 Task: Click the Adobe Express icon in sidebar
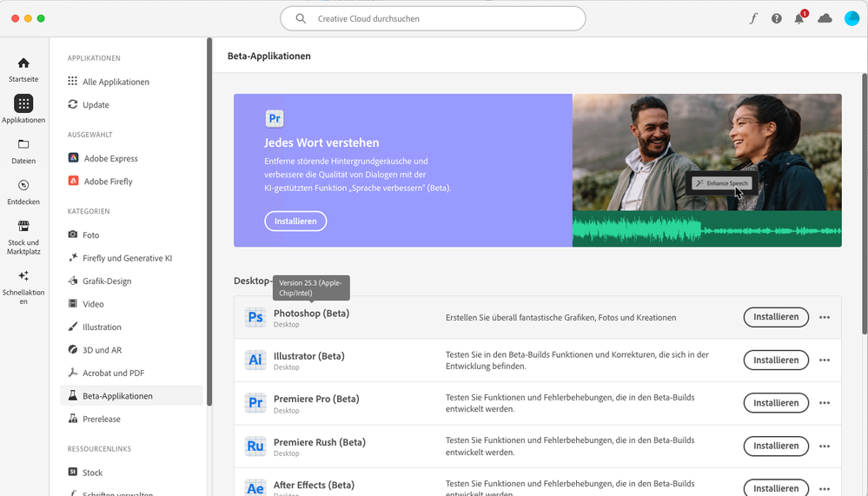[73, 158]
